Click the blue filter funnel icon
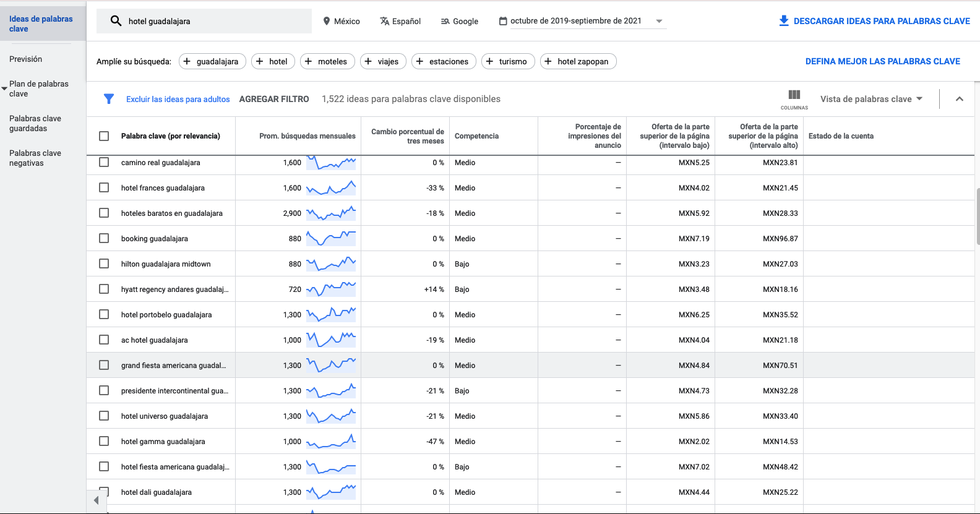The height and width of the screenshot is (514, 980). [109, 99]
